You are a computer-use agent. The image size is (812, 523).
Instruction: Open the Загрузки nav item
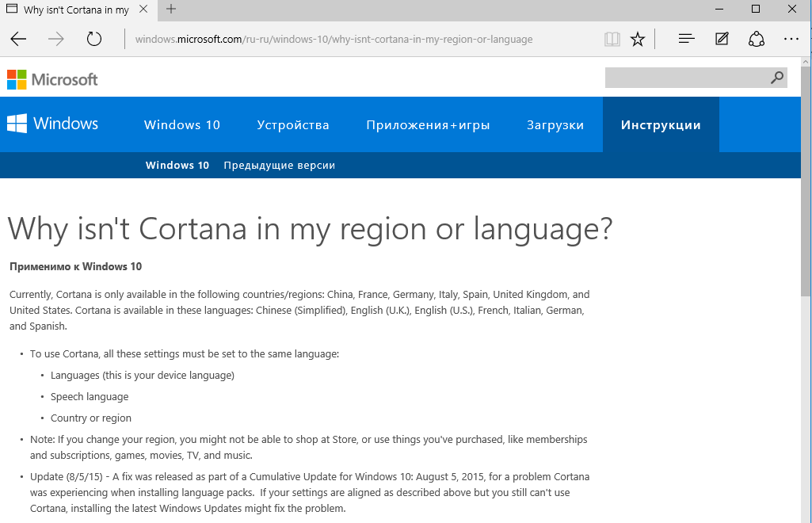pos(555,124)
